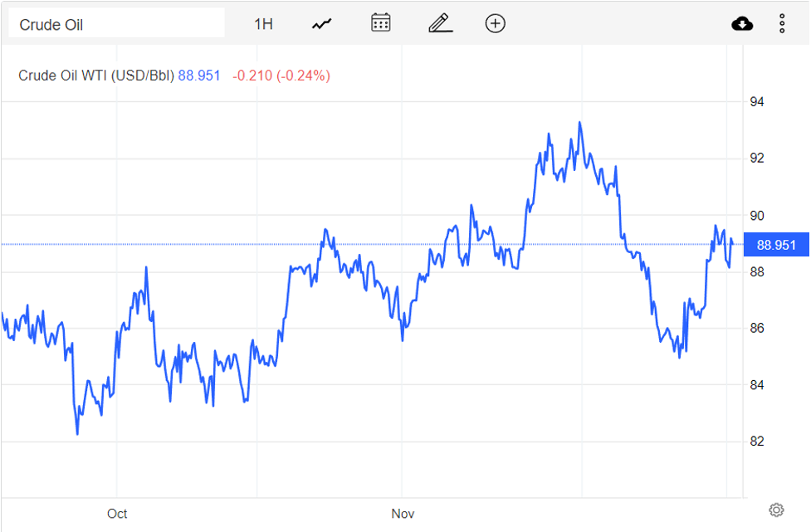The width and height of the screenshot is (811, 532).
Task: Open chart settings gear icon
Action: [776, 510]
